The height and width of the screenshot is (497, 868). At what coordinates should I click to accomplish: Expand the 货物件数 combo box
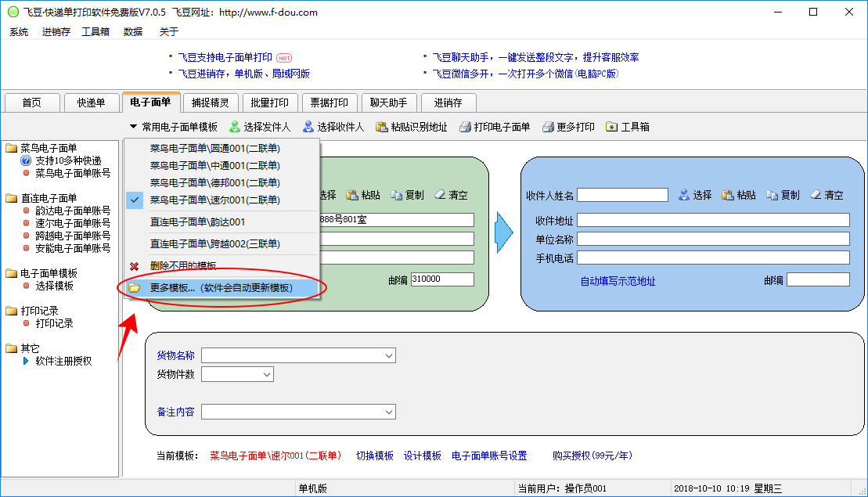267,374
